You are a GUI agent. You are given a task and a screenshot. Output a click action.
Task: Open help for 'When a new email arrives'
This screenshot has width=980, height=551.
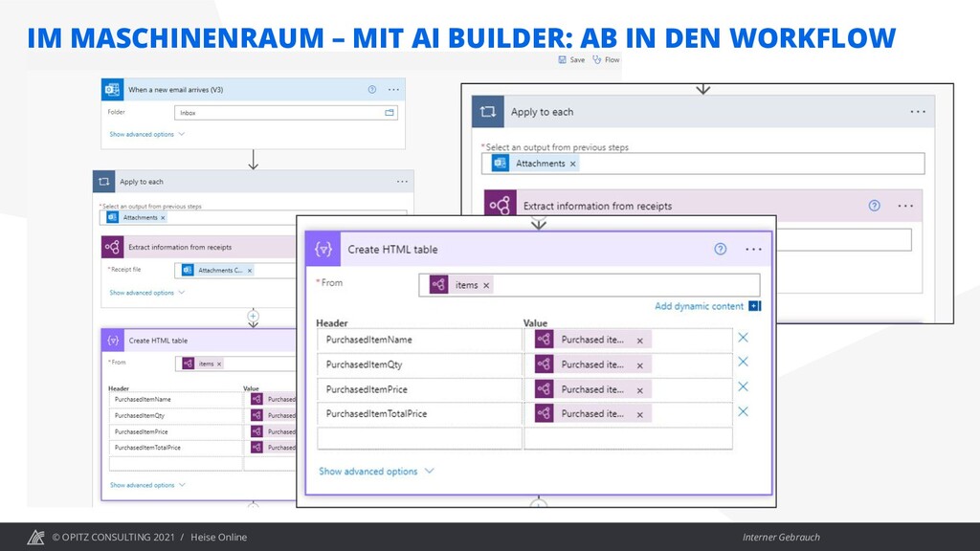pos(372,89)
